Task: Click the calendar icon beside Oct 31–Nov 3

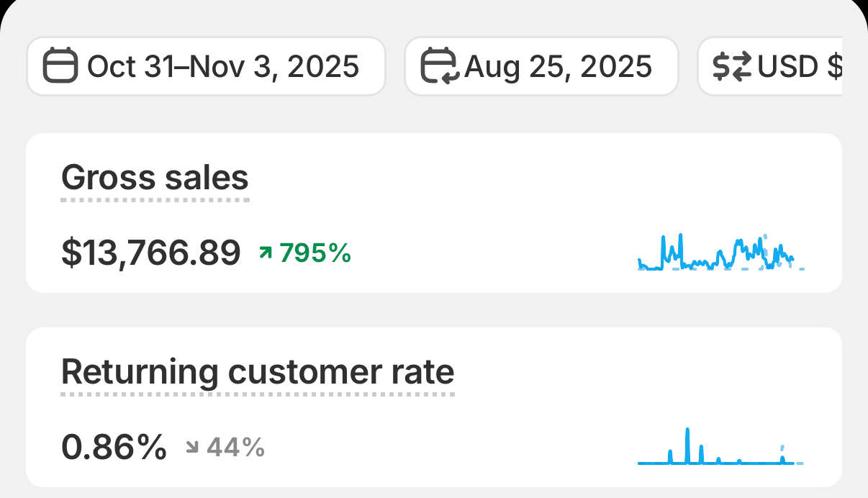Action: point(60,66)
